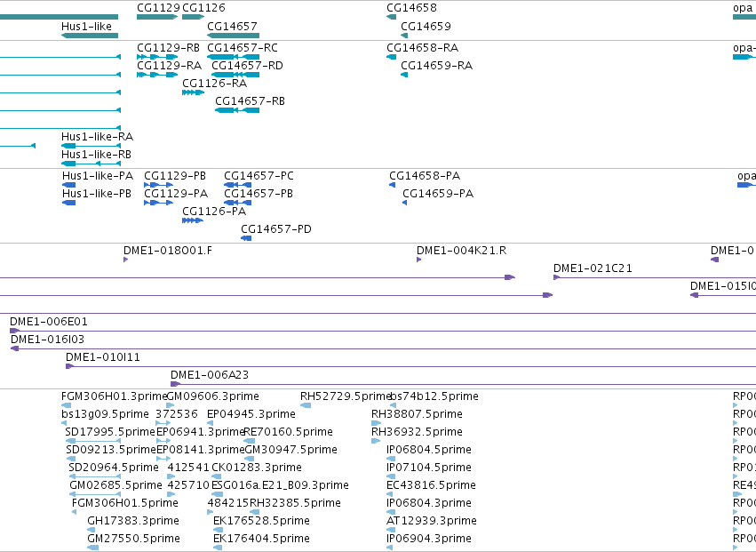The image size is (756, 552).
Task: Select the SD20964.5prime EST label
Action: pyautogui.click(x=114, y=468)
